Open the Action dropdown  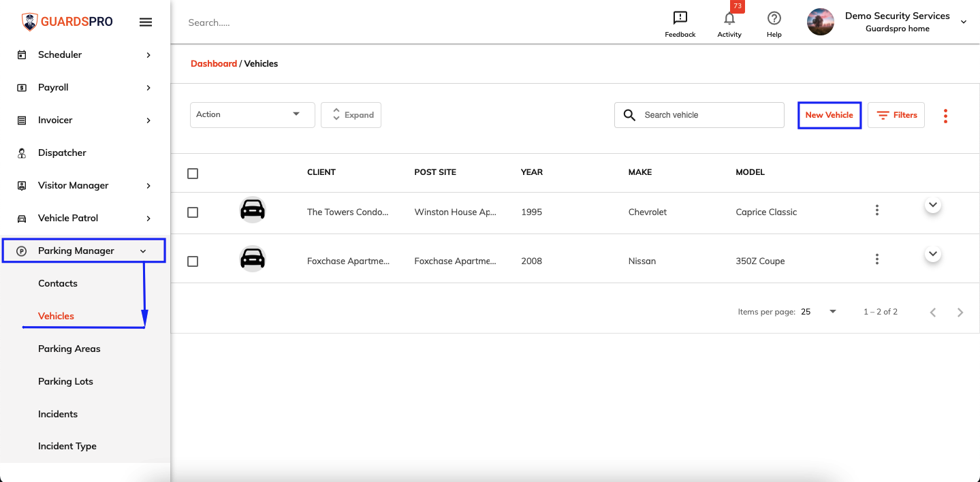(252, 114)
